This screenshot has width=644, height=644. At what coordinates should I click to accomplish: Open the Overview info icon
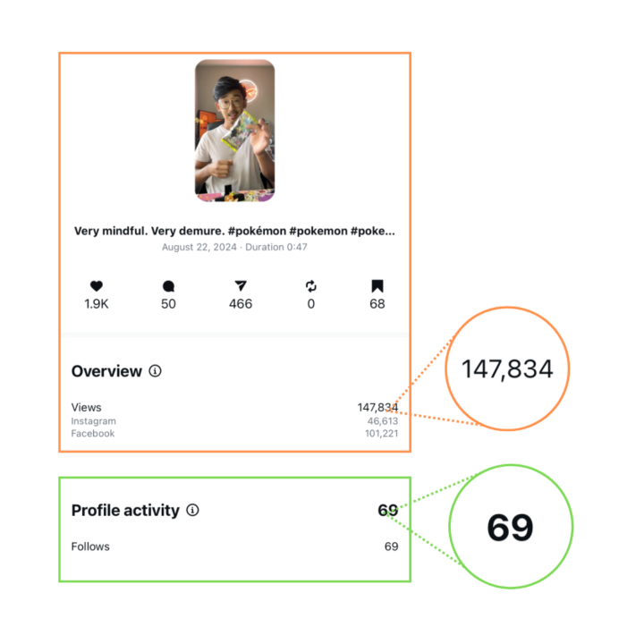click(x=156, y=371)
